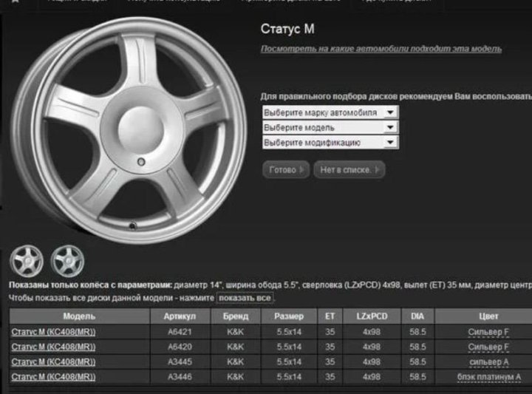Open the Статус М link in row A6420
The width and height of the screenshot is (532, 394).
pos(53,347)
